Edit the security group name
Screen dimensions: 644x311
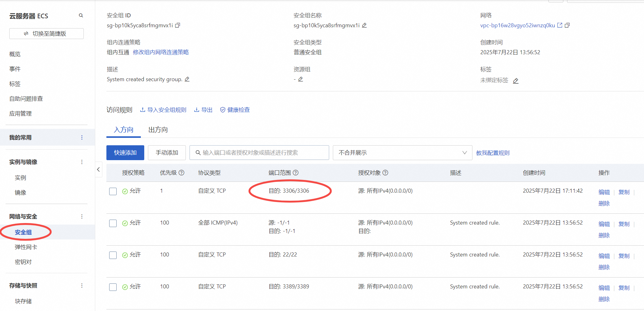[364, 25]
